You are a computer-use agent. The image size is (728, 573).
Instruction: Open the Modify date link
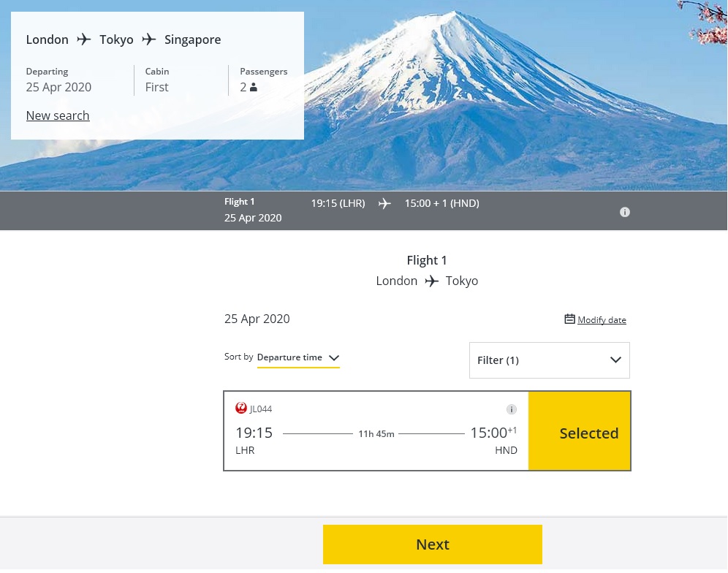[602, 320]
